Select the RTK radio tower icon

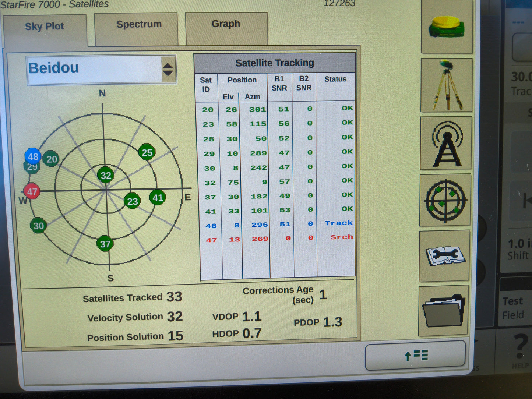point(446,143)
